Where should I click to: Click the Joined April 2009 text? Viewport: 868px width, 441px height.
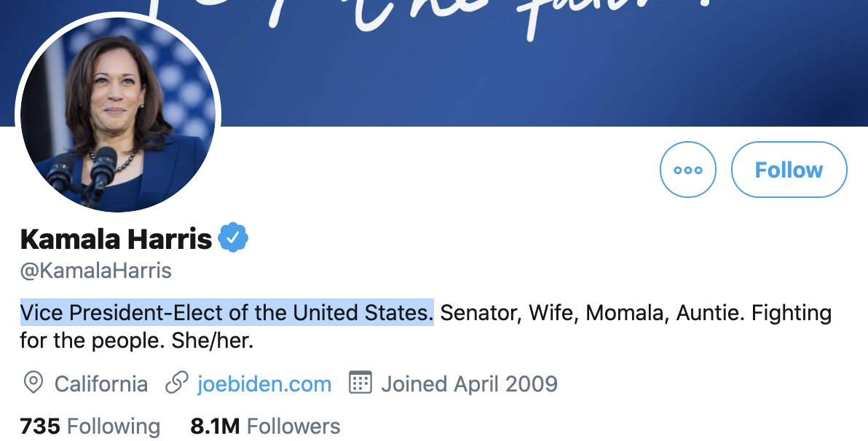click(469, 384)
